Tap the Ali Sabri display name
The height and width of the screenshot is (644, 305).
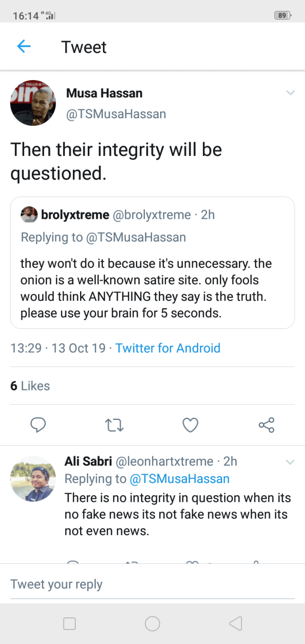88,461
